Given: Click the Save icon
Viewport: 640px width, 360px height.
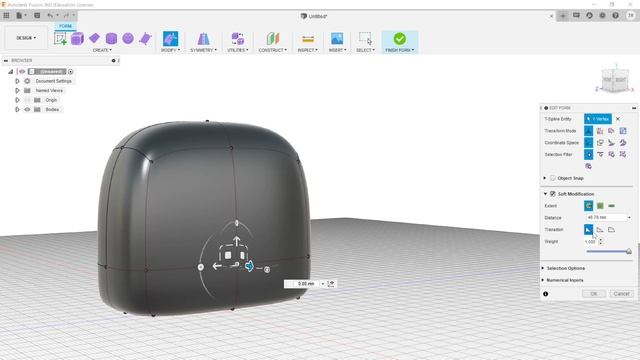Looking at the screenshot, I should pos(37,16).
